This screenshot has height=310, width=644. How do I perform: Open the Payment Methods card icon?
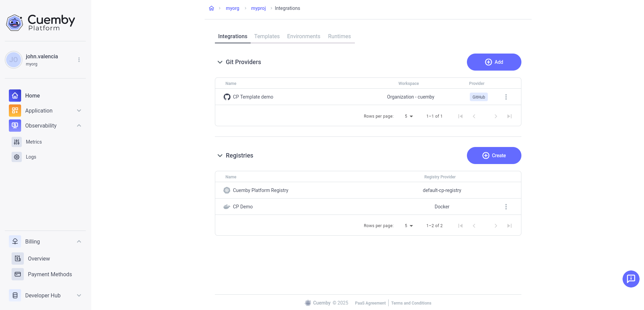coord(17,274)
